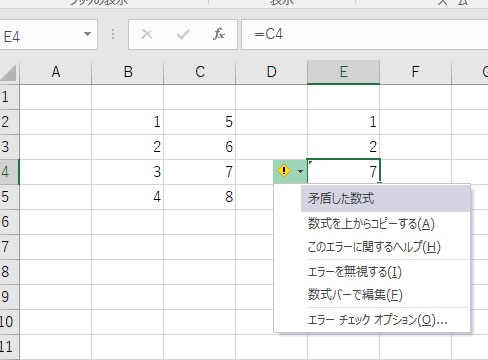
Task: Click the yellow error warning icon
Action: click(284, 171)
